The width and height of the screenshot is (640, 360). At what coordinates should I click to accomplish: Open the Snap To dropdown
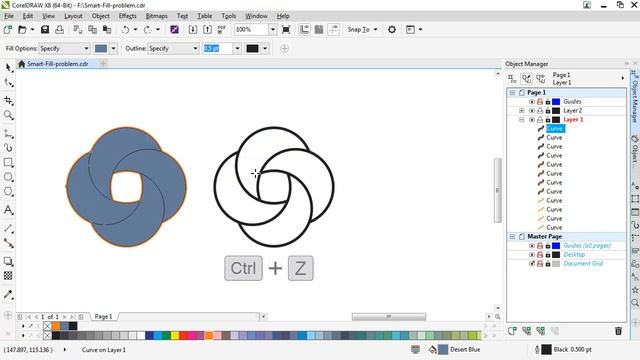pyautogui.click(x=362, y=29)
